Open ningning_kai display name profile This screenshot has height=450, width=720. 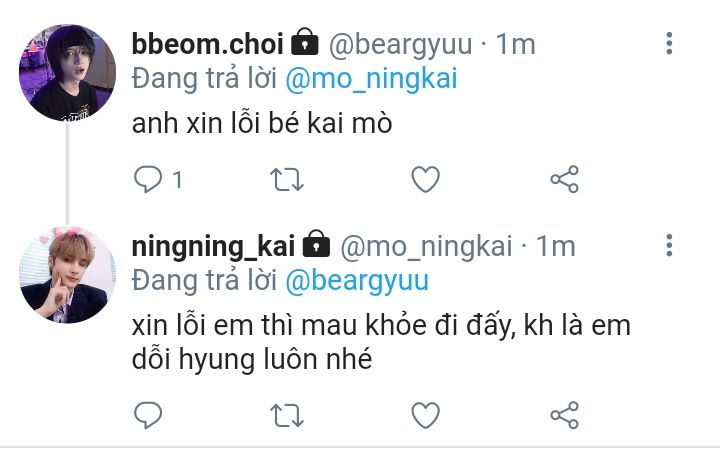click(x=214, y=247)
